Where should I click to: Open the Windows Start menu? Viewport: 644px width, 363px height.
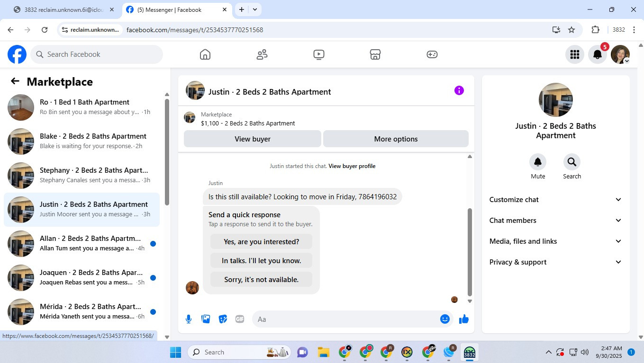point(176,352)
